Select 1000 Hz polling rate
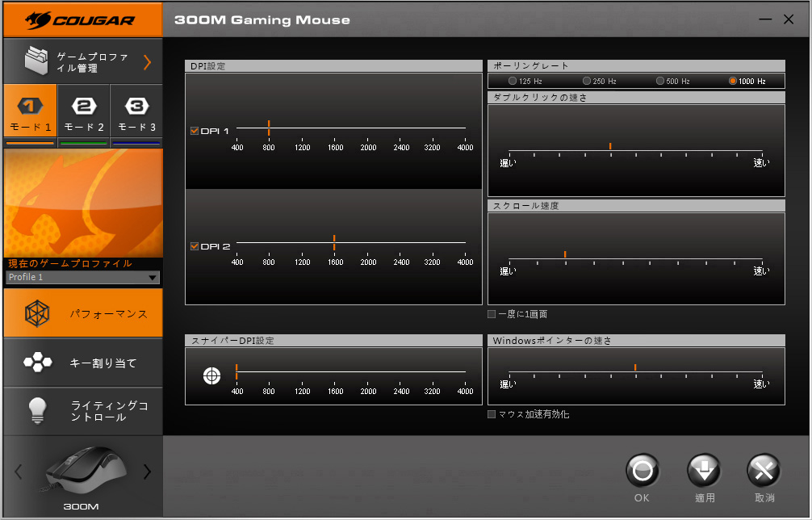 pyautogui.click(x=733, y=81)
